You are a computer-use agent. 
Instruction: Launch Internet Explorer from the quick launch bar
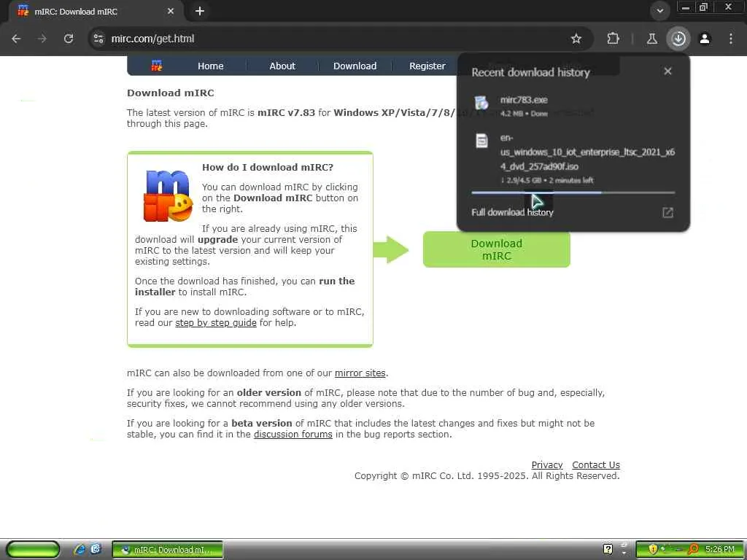pyautogui.click(x=80, y=550)
